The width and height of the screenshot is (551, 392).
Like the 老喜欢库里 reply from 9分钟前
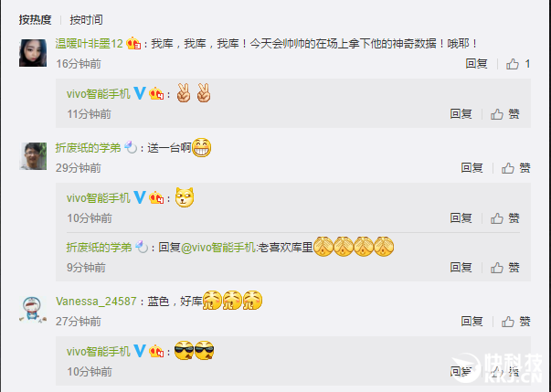click(505, 268)
